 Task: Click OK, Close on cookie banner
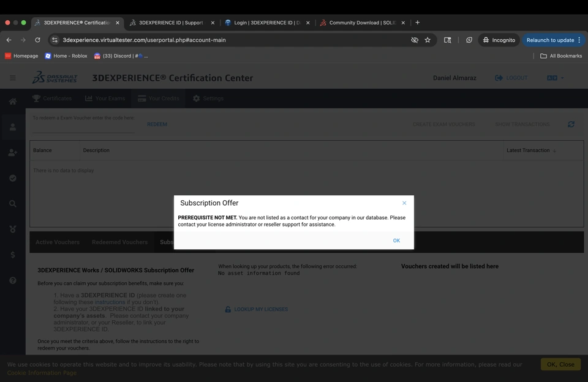560,364
